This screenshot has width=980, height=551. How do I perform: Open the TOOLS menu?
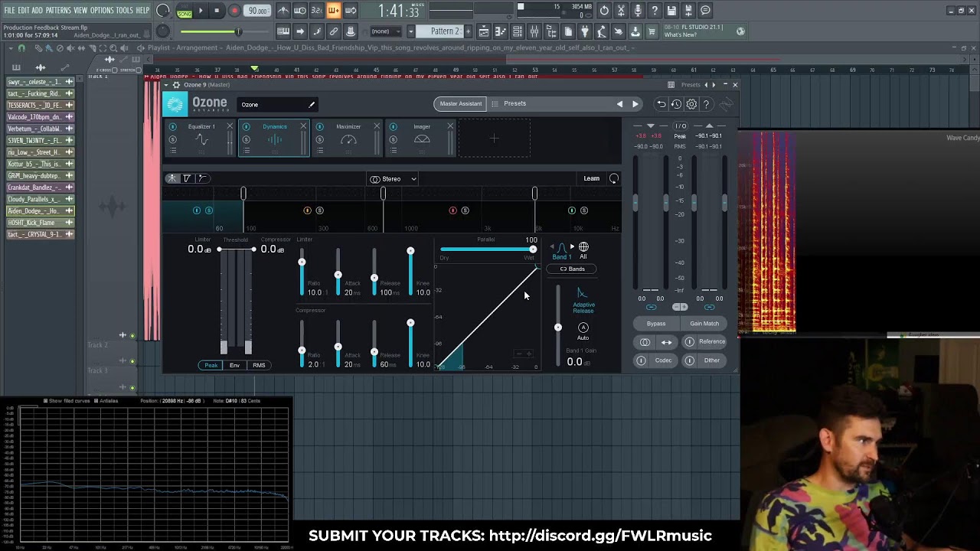click(124, 10)
